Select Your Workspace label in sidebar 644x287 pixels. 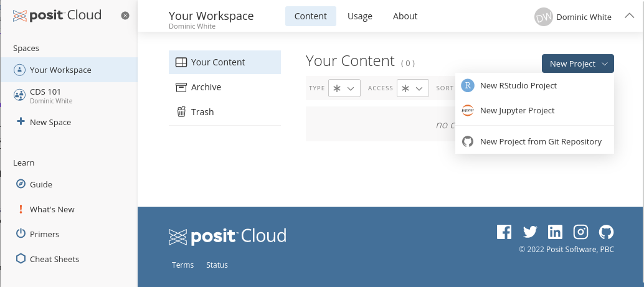click(60, 70)
